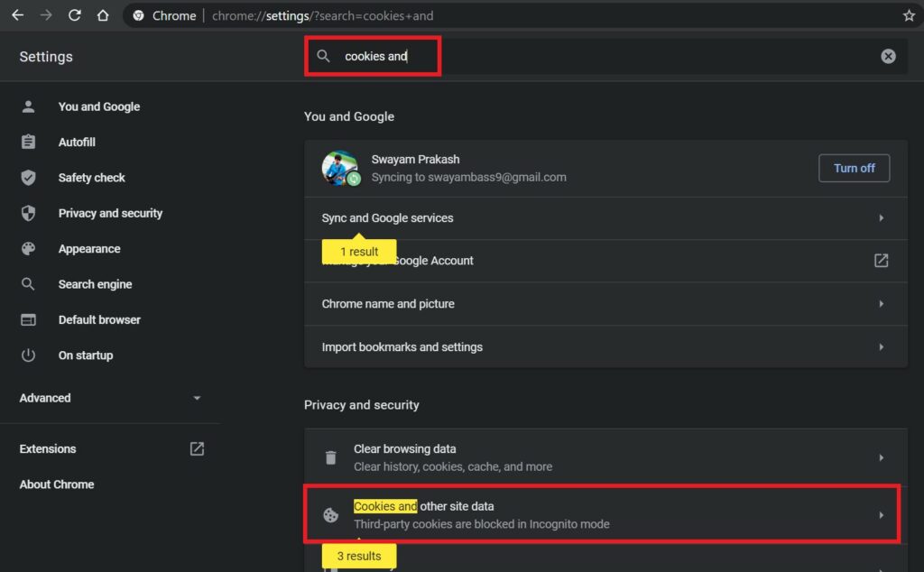This screenshot has width=924, height=572.
Task: Open Import bookmarks and settings
Action: [x=605, y=347]
